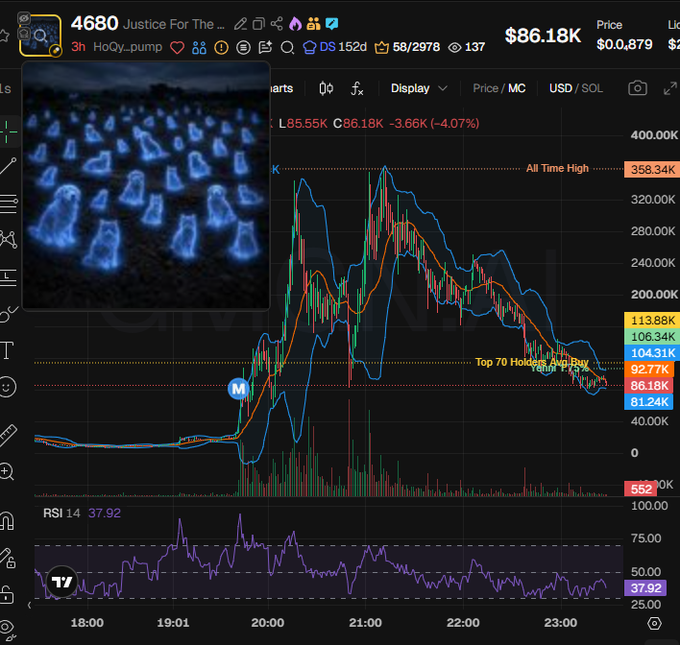Click the DS 152d dev badge
Viewport: 680px width, 645px height.
335,47
